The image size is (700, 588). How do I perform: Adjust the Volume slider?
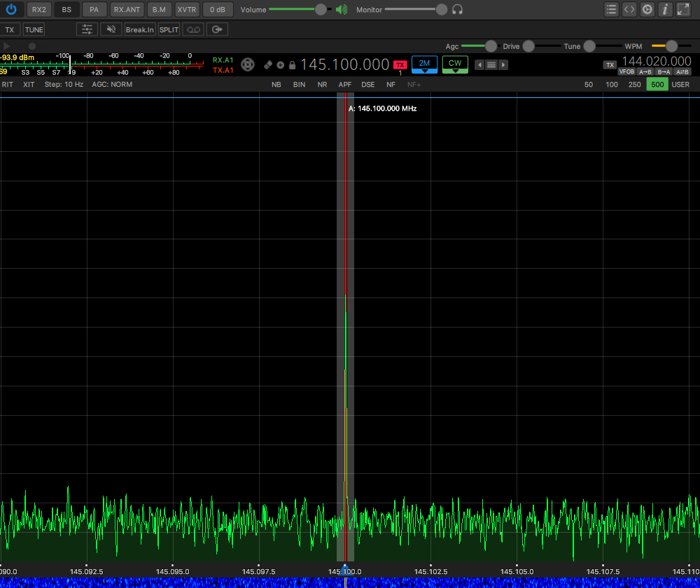pyautogui.click(x=300, y=9)
